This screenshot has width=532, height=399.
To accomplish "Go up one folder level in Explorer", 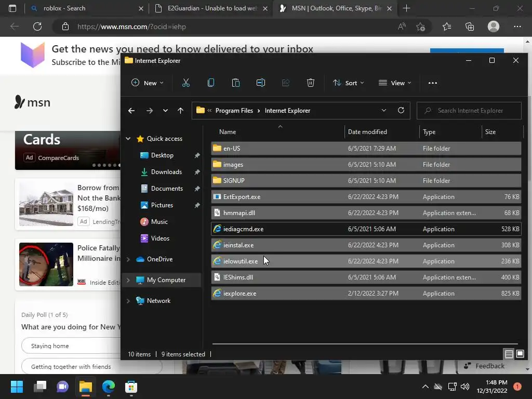I will pyautogui.click(x=180, y=111).
